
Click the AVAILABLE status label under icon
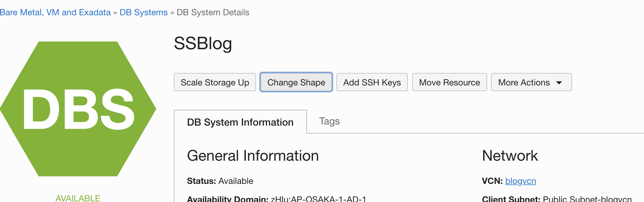click(x=78, y=198)
